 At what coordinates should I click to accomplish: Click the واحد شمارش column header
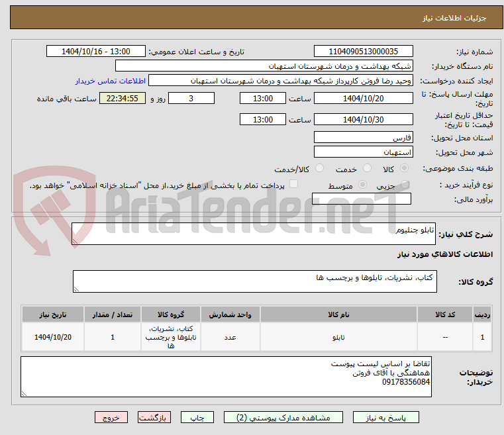[x=230, y=314]
